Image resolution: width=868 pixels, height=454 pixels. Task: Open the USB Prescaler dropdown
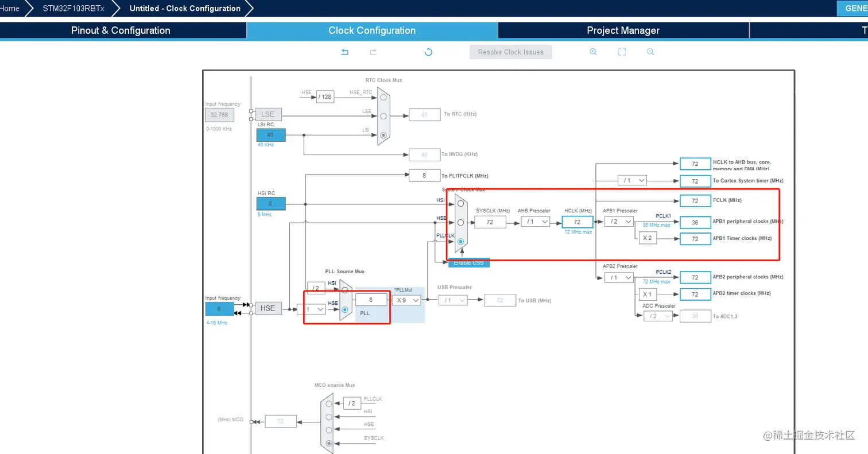[453, 300]
